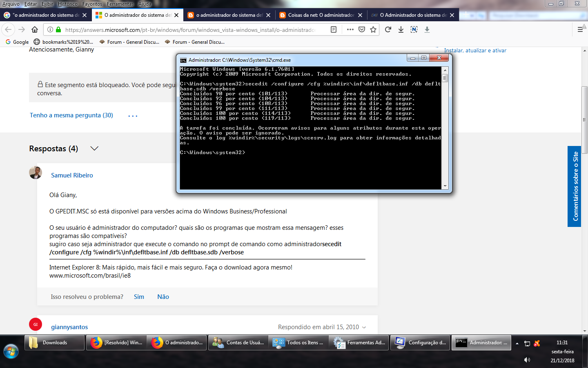
Task: Open the Favoritos menu
Action: (x=92, y=4)
